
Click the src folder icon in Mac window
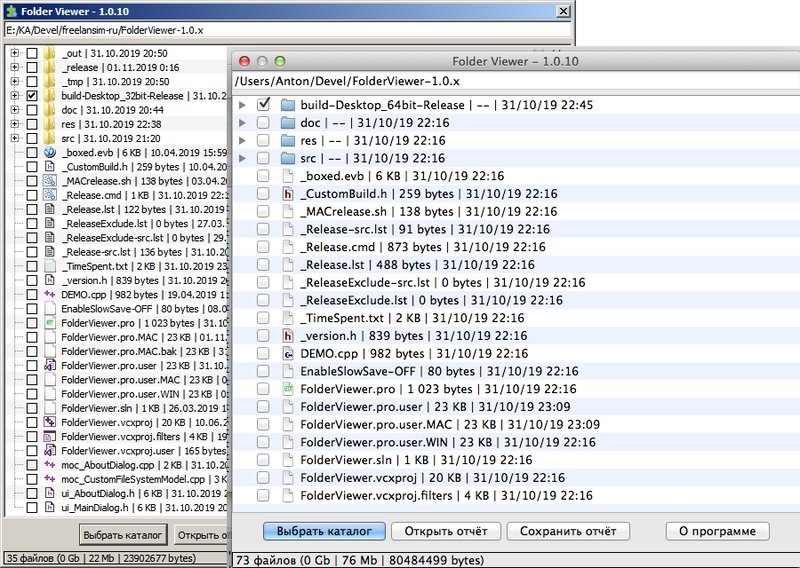click(x=288, y=158)
